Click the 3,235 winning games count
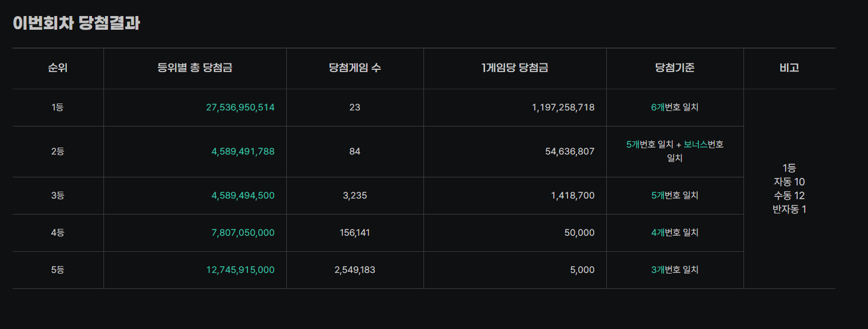Image resolution: width=868 pixels, height=329 pixels. [355, 196]
